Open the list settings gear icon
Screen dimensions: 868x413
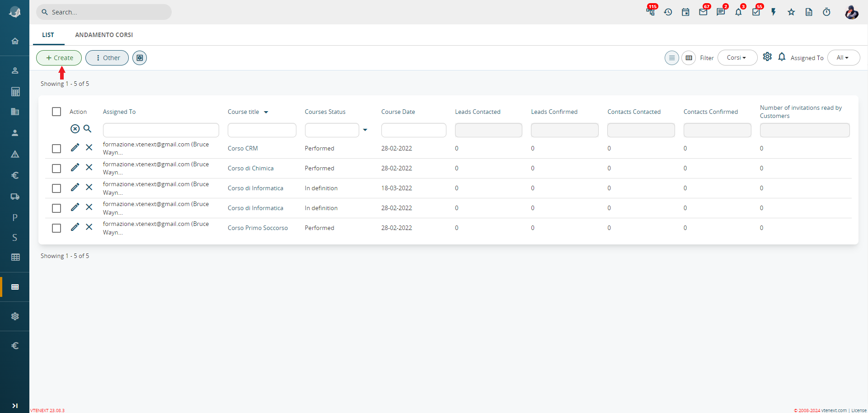(x=767, y=56)
